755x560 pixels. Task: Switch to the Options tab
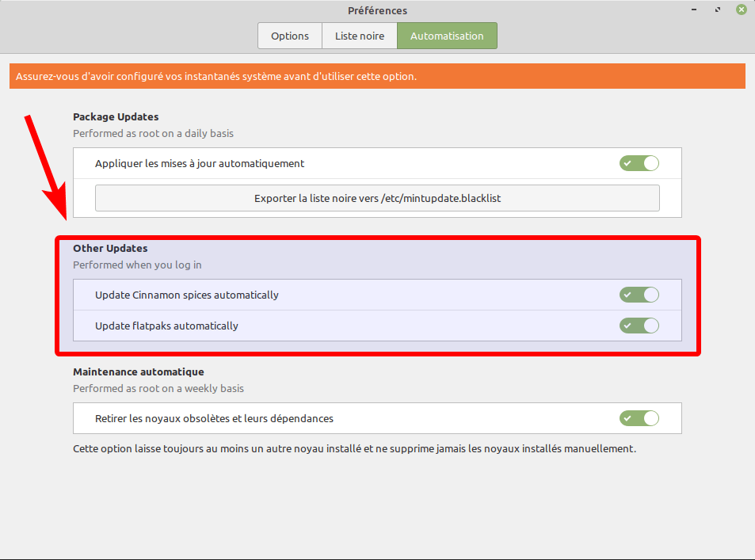(290, 36)
